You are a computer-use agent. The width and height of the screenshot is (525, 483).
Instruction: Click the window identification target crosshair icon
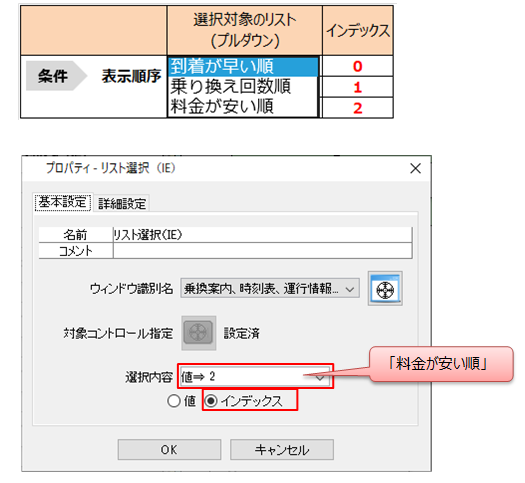385,289
